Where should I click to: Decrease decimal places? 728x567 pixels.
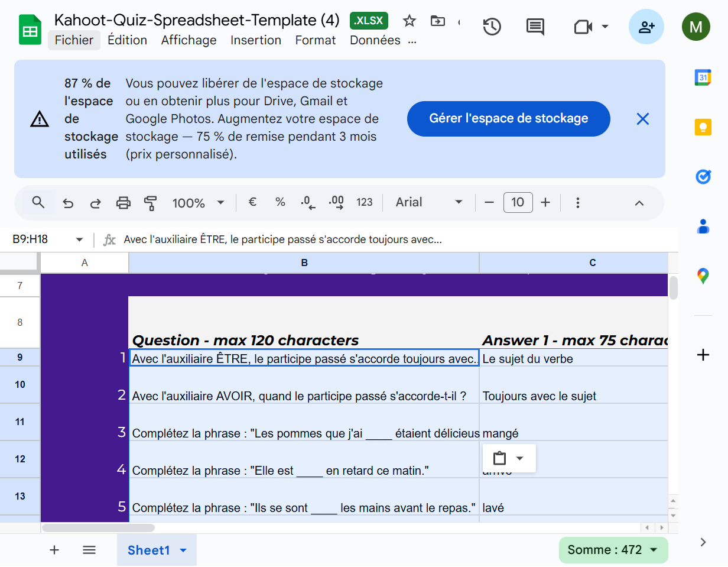[308, 203]
